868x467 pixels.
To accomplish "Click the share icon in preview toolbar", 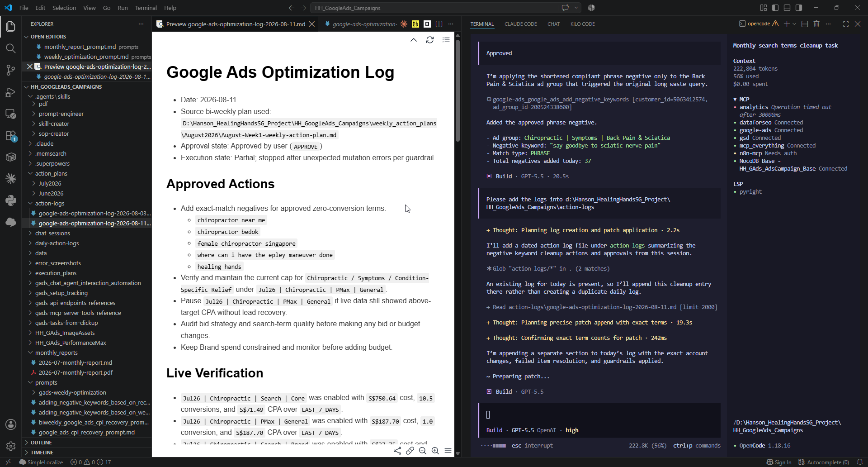I will [x=397, y=451].
